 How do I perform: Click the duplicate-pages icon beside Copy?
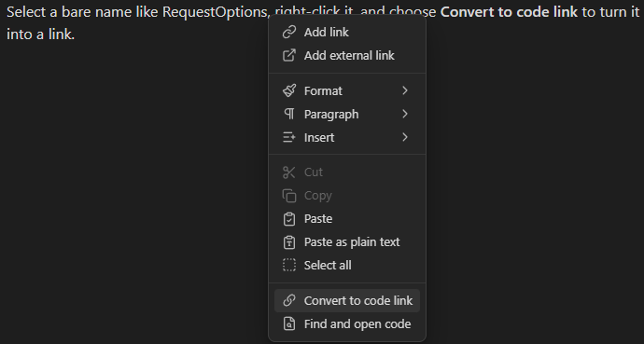(289, 196)
